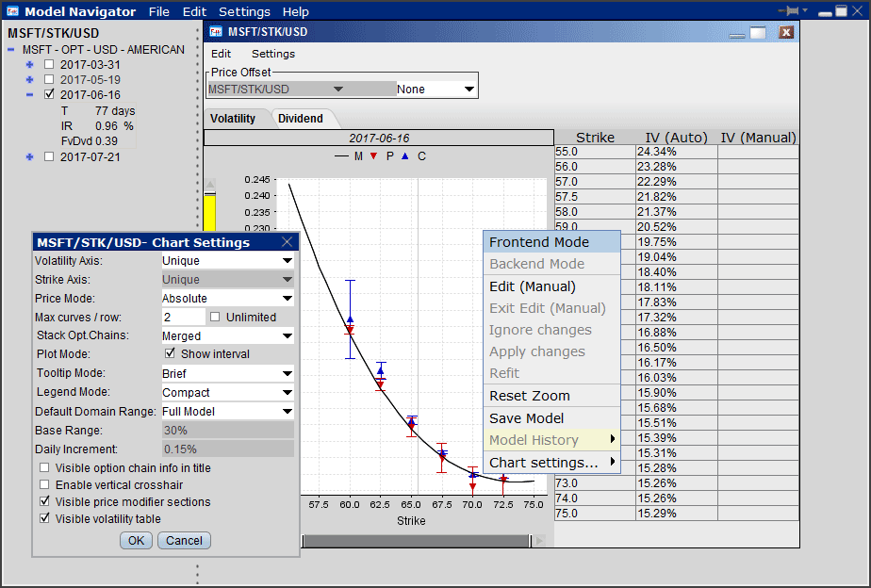Click the 75.0 strike table cell
Image resolution: width=871 pixels, height=588 pixels.
[595, 513]
